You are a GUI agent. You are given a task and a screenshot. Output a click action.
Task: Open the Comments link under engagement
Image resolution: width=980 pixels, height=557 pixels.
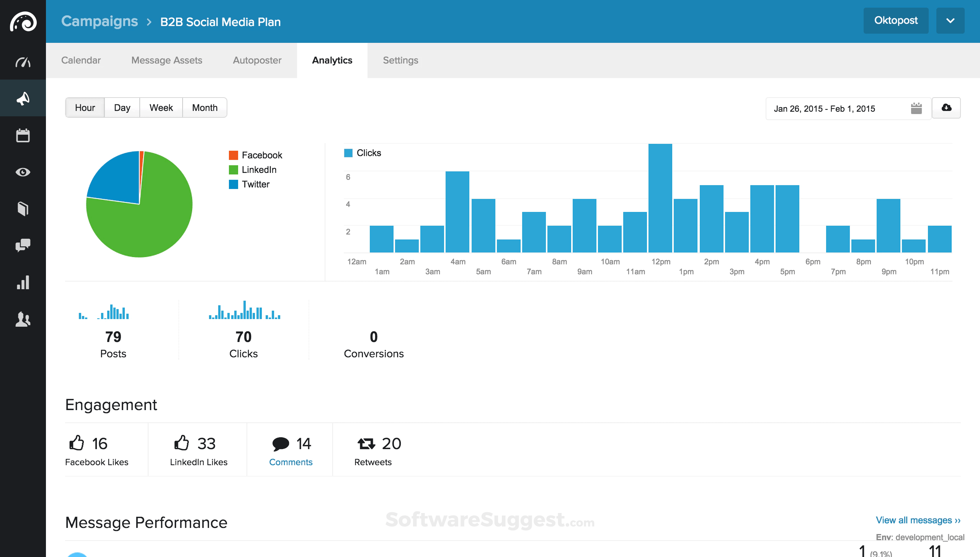point(291,462)
